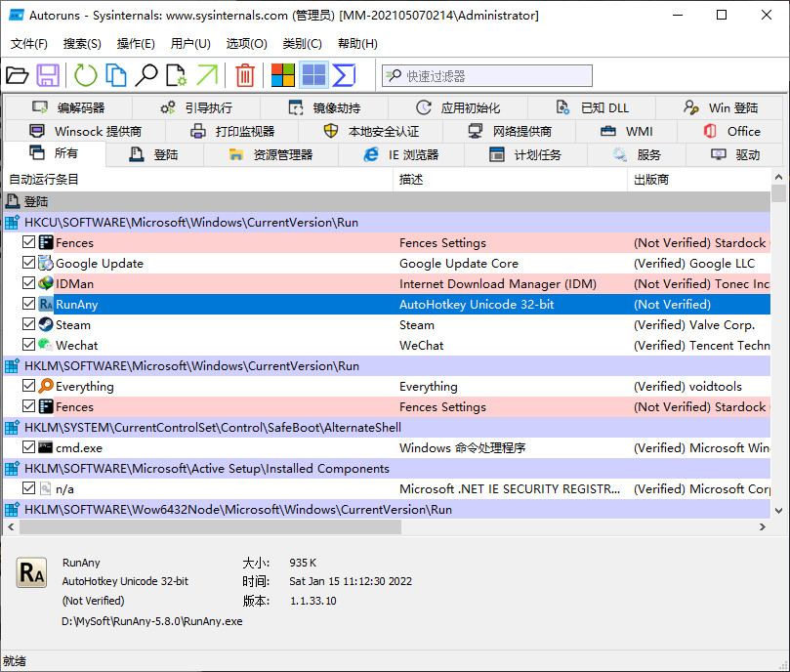The width and height of the screenshot is (790, 672).
Task: Uncheck the Google Update entry checkbox
Action: point(29,264)
